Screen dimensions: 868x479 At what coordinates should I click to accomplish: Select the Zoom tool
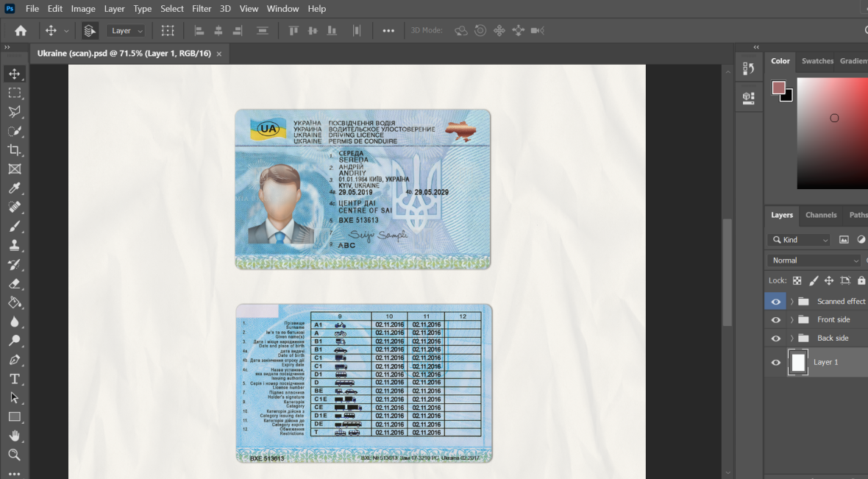(14, 455)
